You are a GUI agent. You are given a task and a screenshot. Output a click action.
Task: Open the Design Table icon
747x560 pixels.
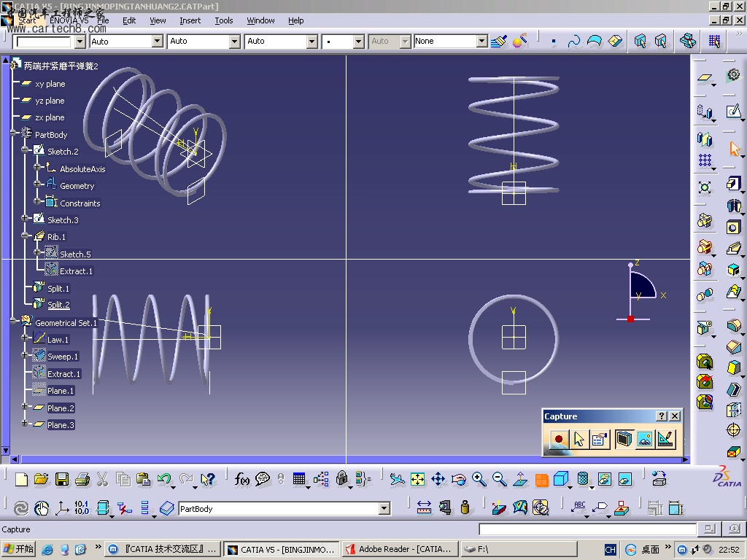pos(299,479)
